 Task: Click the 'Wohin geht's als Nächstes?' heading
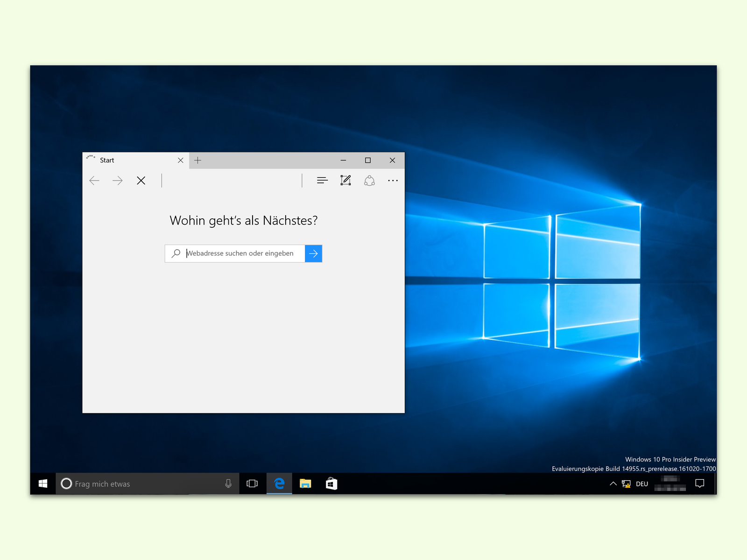(x=244, y=221)
